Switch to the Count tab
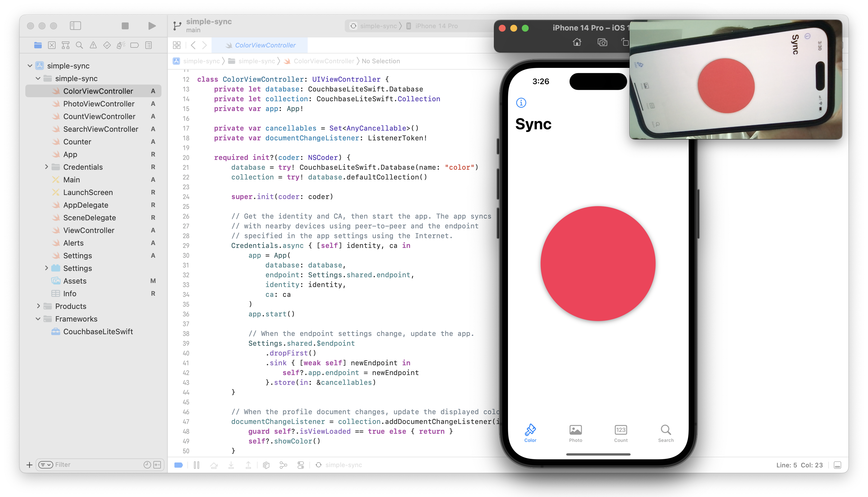Viewport: 868px width, 497px height. click(x=620, y=433)
